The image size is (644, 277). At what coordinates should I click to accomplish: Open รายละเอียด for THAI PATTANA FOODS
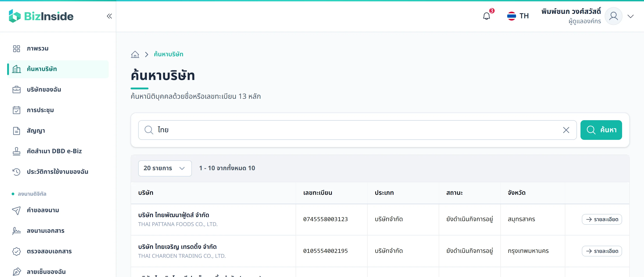(x=602, y=219)
